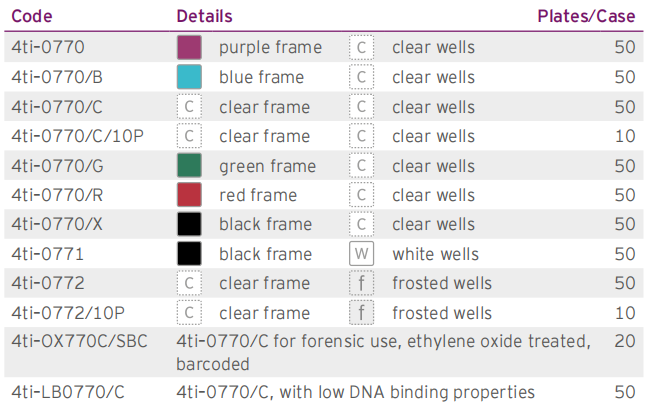648x407 pixels.
Task: Click the Details column header
Action: coord(205,17)
